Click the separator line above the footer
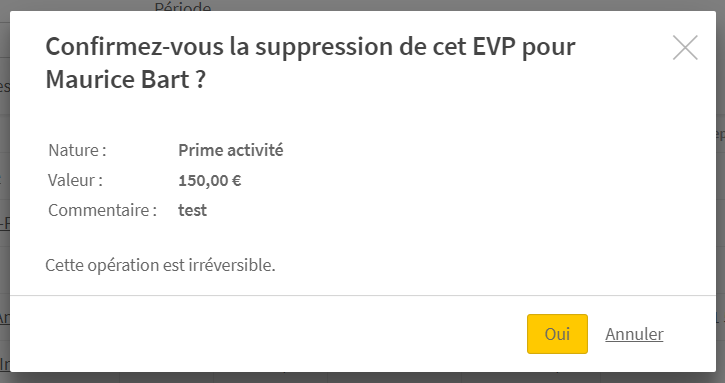 coord(363,295)
